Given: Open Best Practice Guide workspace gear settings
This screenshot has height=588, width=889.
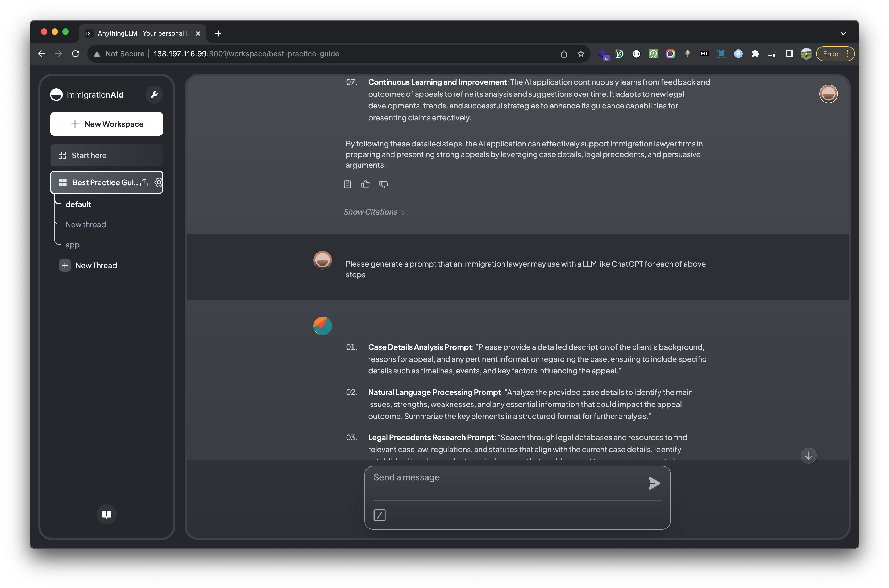Looking at the screenshot, I should point(158,182).
